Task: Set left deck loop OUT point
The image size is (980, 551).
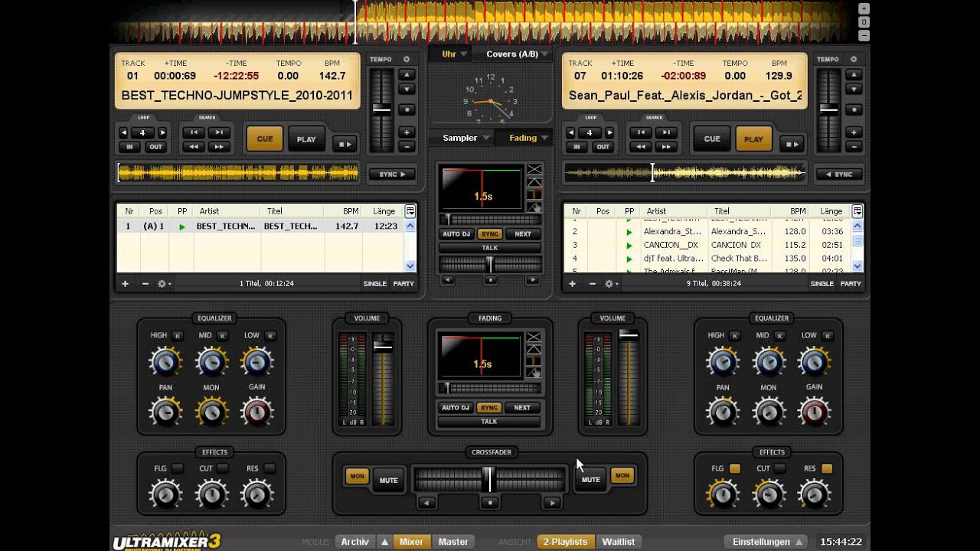Action: pos(156,147)
